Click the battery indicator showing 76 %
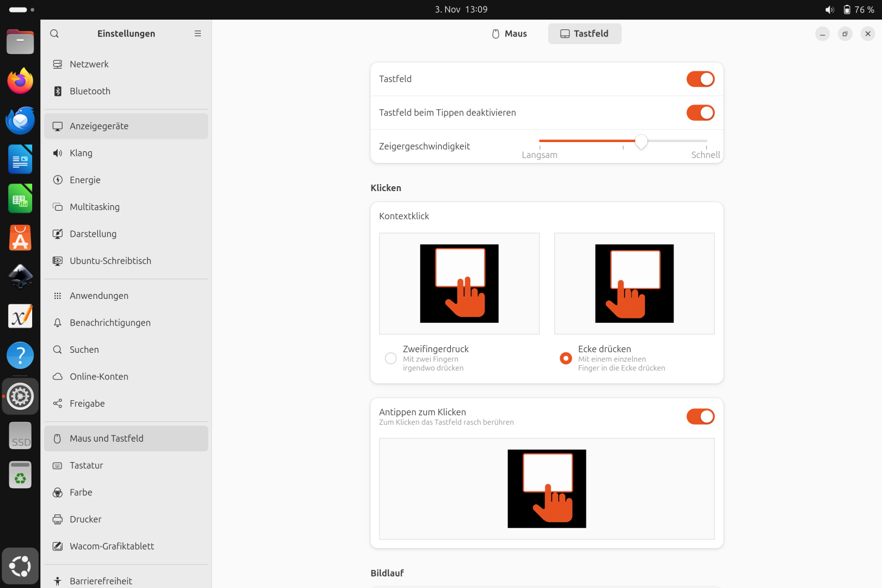This screenshot has width=882, height=588. coord(859,10)
